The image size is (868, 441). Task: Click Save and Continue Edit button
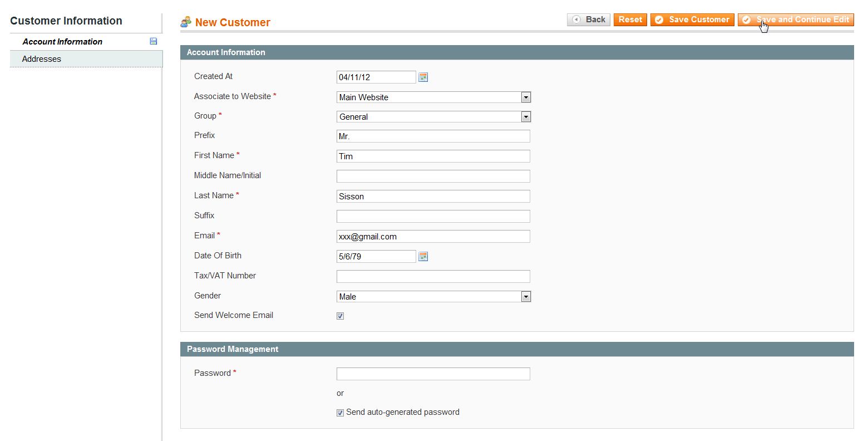click(796, 19)
